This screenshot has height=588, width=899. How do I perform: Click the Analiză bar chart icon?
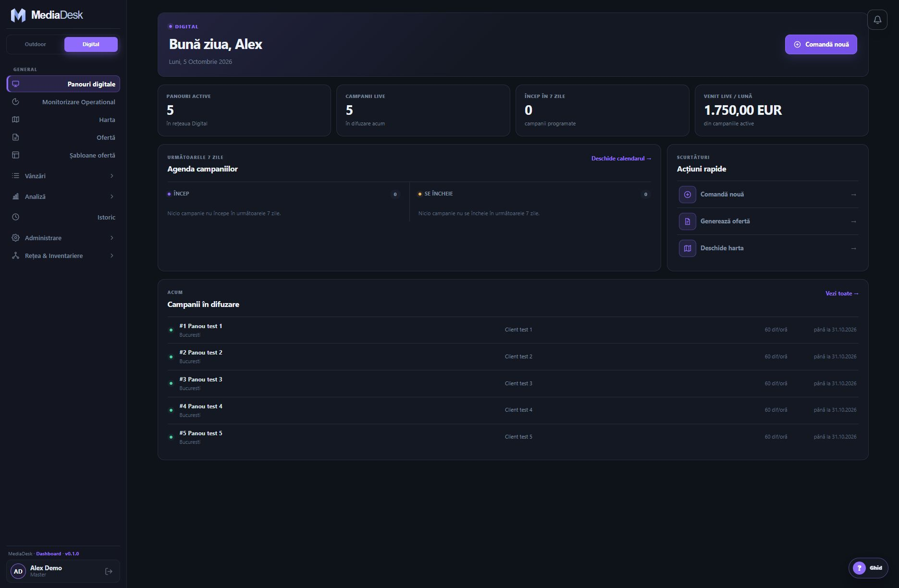tap(16, 196)
